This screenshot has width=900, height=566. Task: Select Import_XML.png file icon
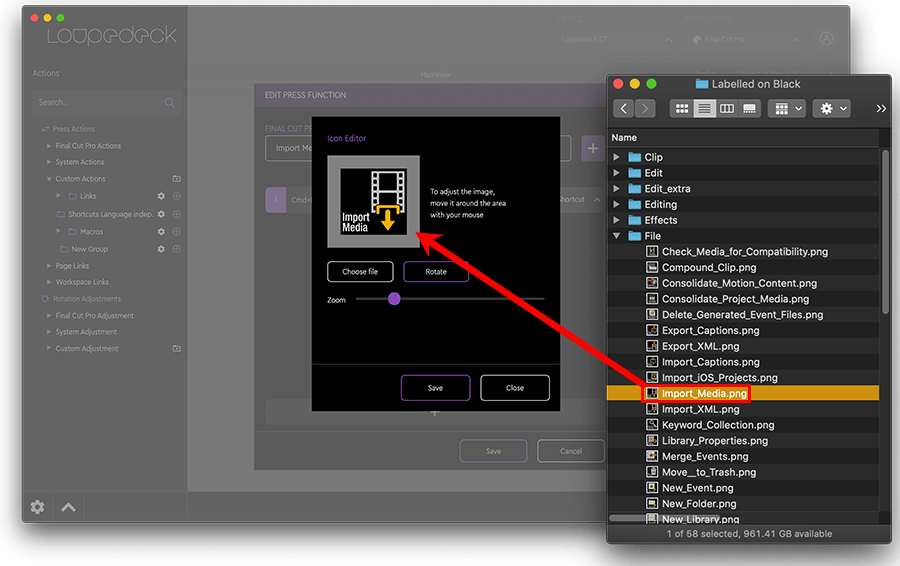(x=651, y=409)
